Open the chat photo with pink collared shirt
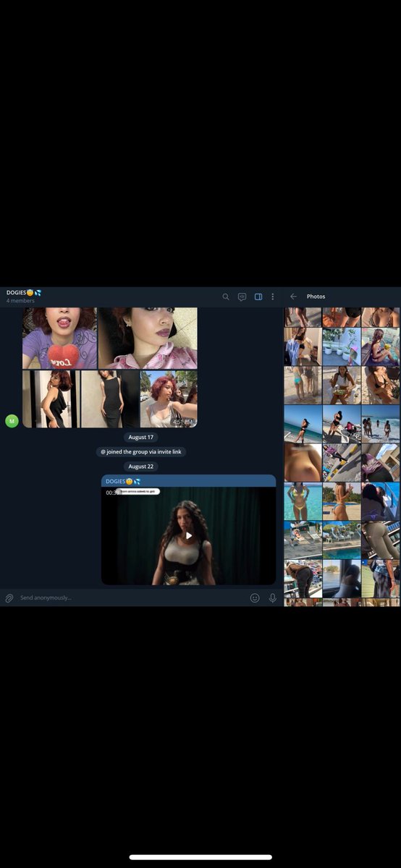The width and height of the screenshot is (401, 868). click(148, 338)
